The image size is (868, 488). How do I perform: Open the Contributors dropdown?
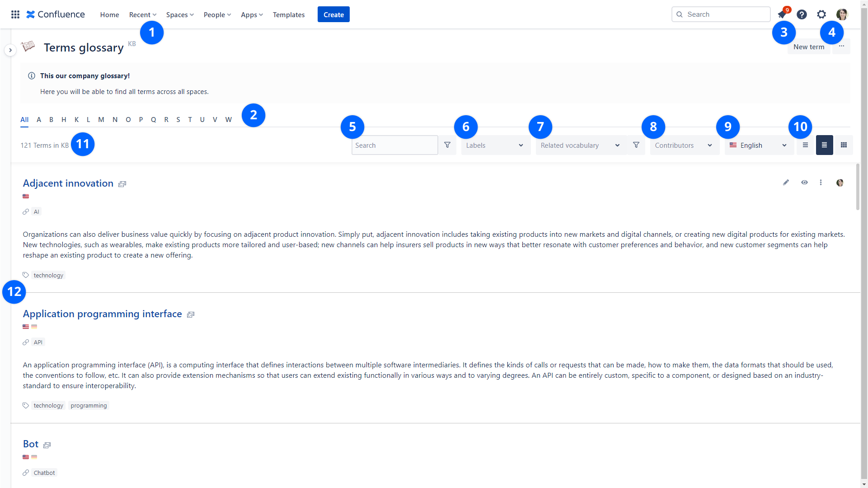(684, 145)
